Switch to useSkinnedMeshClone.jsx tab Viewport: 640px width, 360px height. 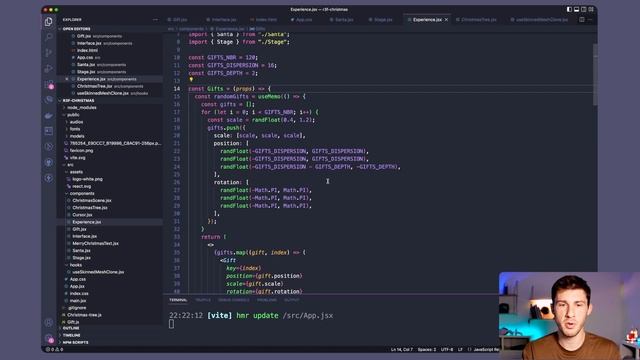coord(539,20)
